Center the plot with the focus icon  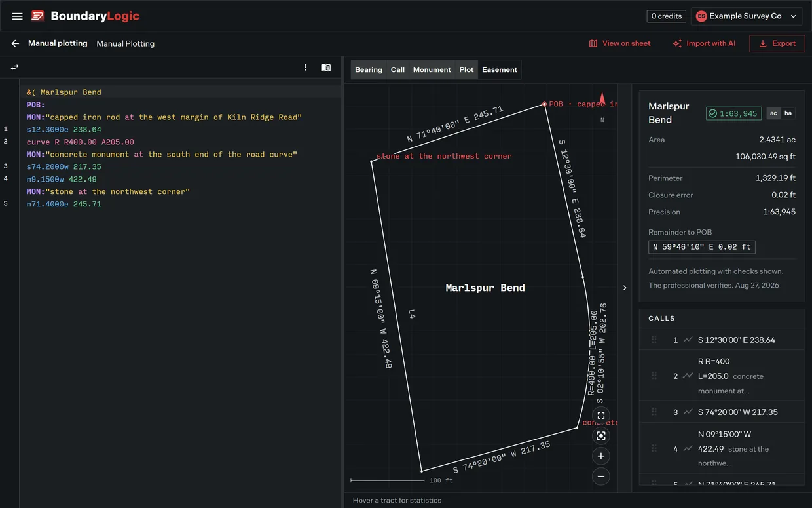click(601, 436)
